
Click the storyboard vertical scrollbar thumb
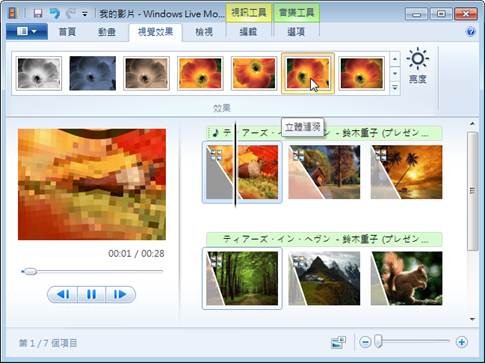472,191
